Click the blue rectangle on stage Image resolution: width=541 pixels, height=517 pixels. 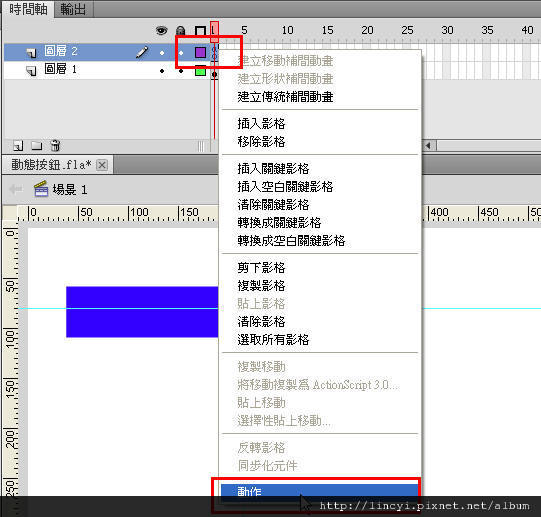[x=142, y=312]
